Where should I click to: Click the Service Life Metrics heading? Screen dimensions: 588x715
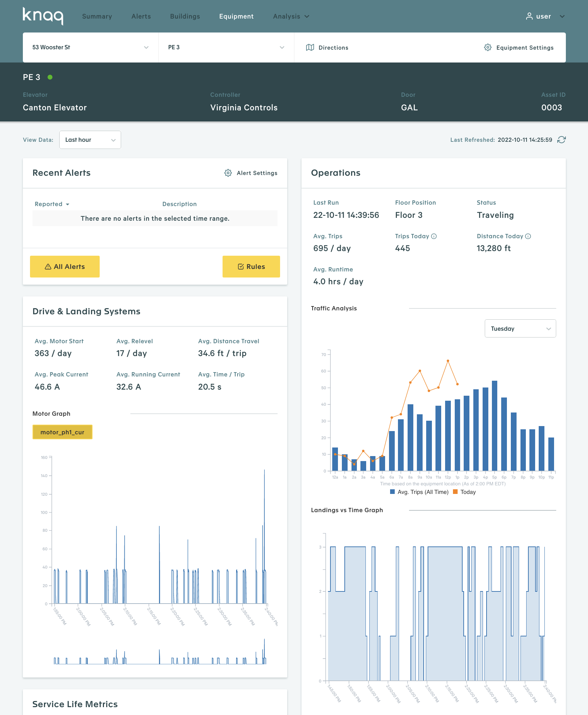click(x=75, y=704)
